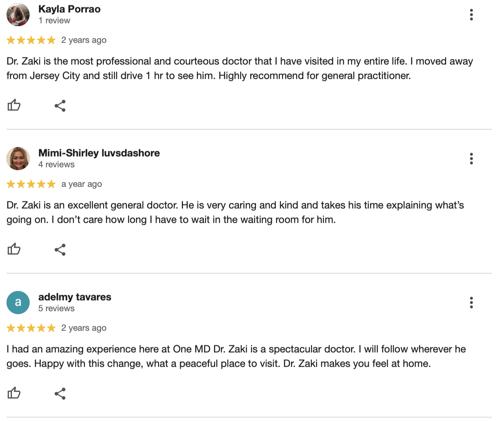Open three-dot menu for Kayla Porrao's review

(x=471, y=15)
